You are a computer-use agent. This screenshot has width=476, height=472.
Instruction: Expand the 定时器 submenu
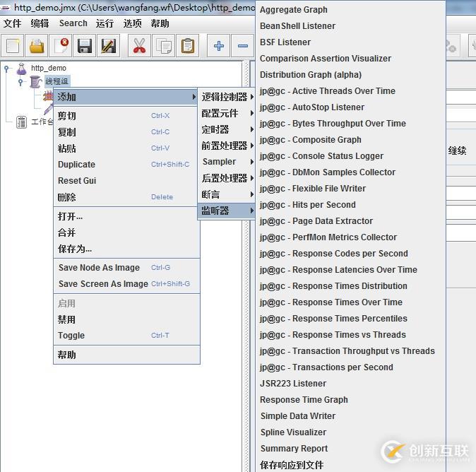click(x=225, y=129)
